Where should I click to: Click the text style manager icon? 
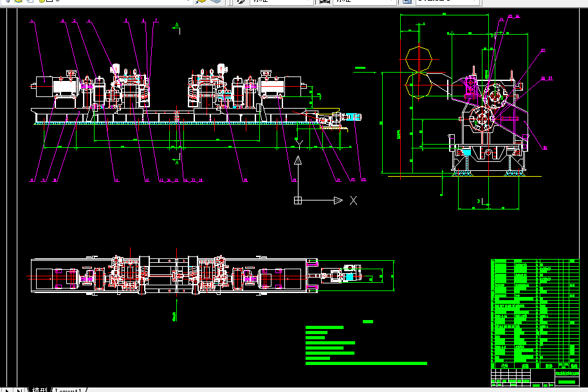(x=241, y=1)
